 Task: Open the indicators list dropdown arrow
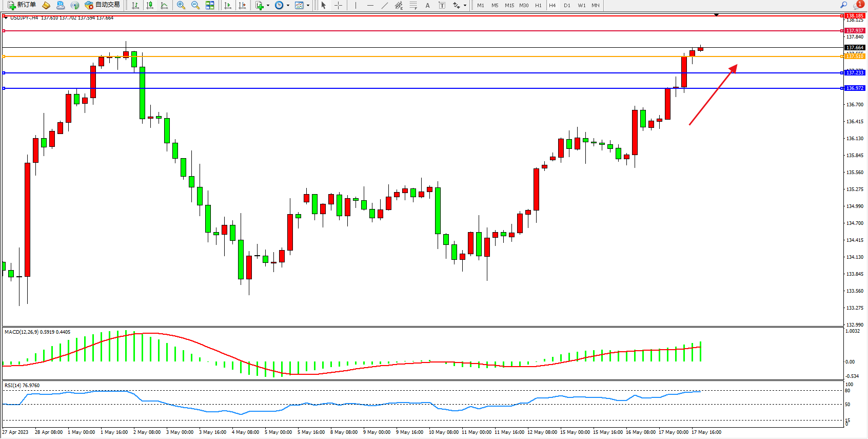[x=268, y=5]
